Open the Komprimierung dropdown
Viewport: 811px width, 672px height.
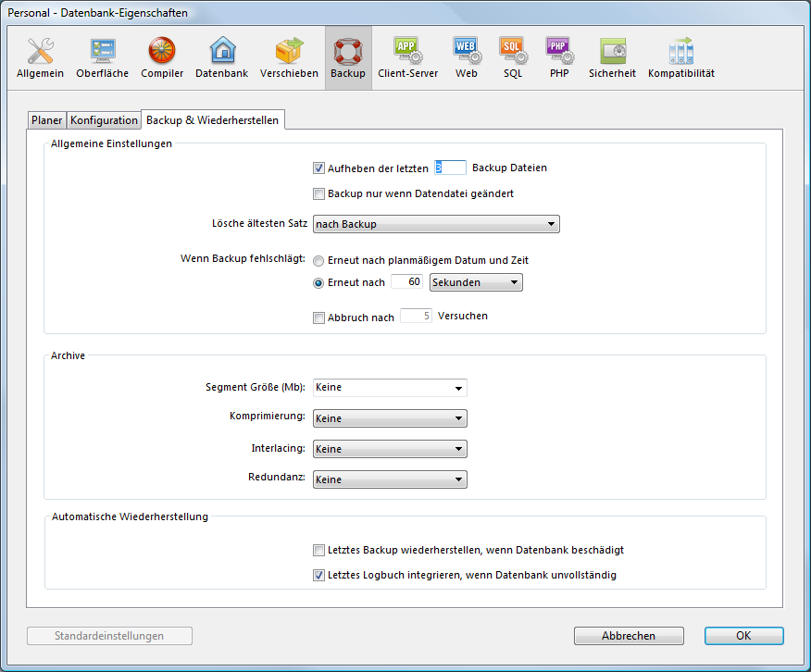[390, 418]
